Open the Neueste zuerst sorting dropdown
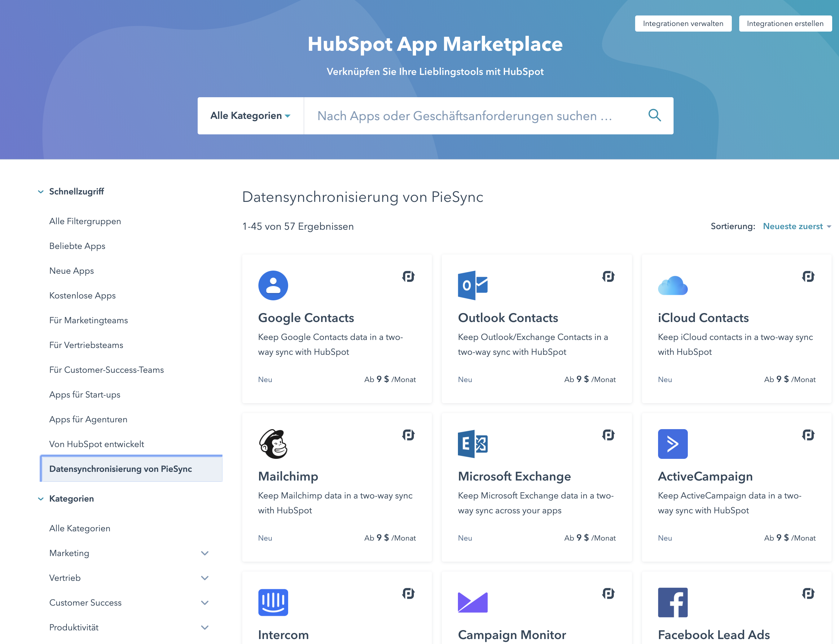The height and width of the screenshot is (644, 839). 797,227
